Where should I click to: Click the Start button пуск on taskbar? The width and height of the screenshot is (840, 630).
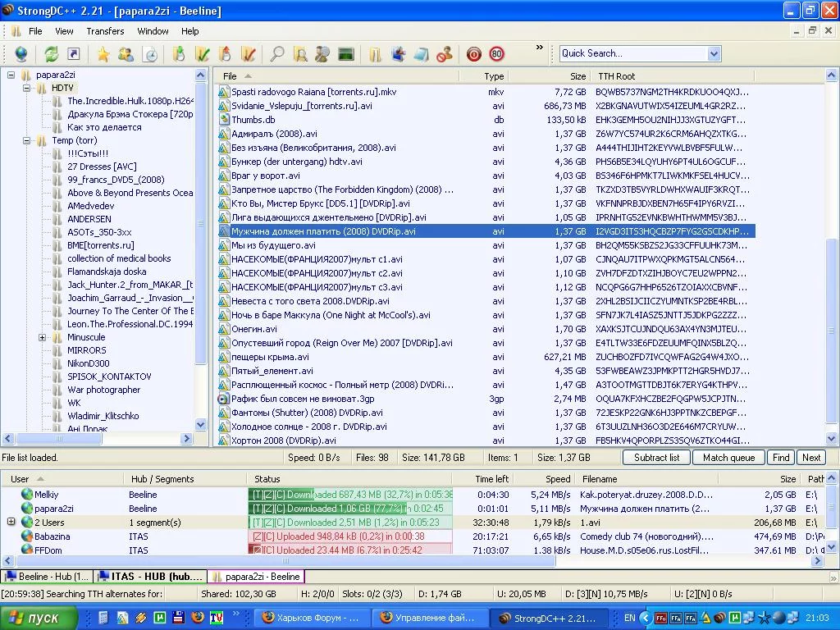39,618
